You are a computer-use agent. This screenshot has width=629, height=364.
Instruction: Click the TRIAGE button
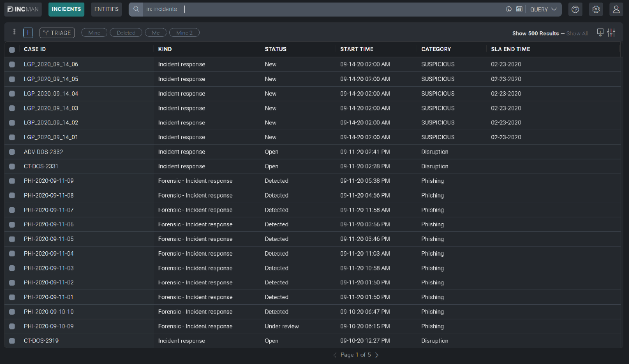click(57, 33)
